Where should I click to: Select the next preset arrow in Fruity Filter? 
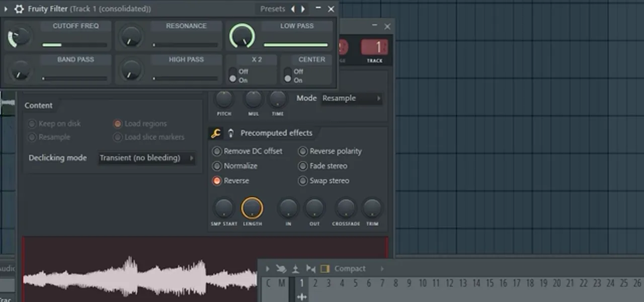[x=303, y=9]
